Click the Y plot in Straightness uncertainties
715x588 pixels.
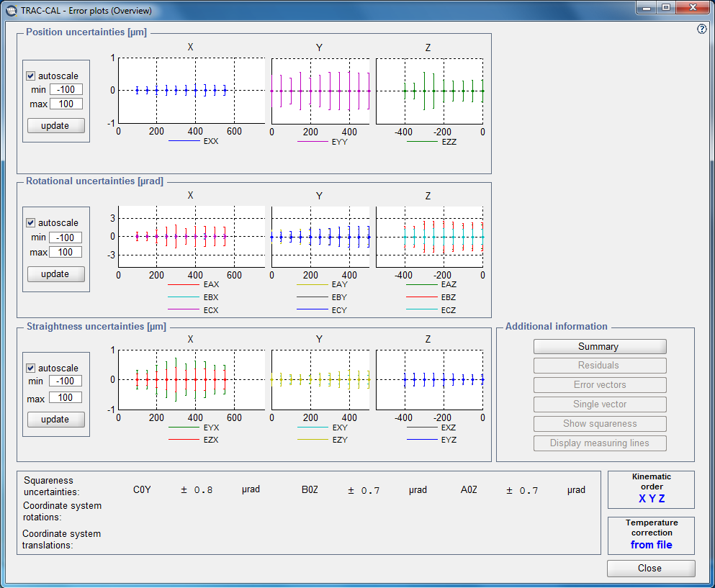(x=320, y=380)
